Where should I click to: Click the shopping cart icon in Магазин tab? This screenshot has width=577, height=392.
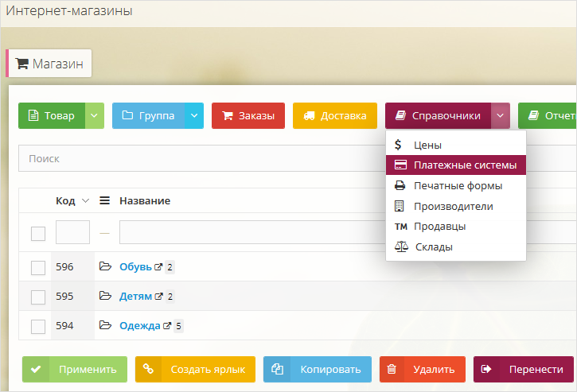click(x=21, y=64)
